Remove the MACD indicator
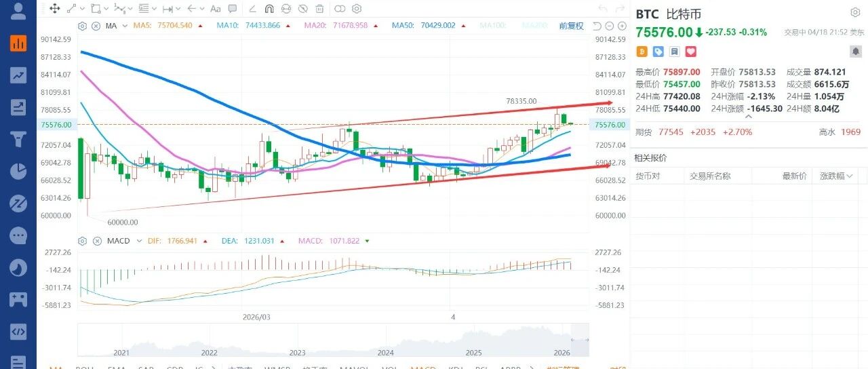The height and width of the screenshot is (369, 868). coord(96,240)
